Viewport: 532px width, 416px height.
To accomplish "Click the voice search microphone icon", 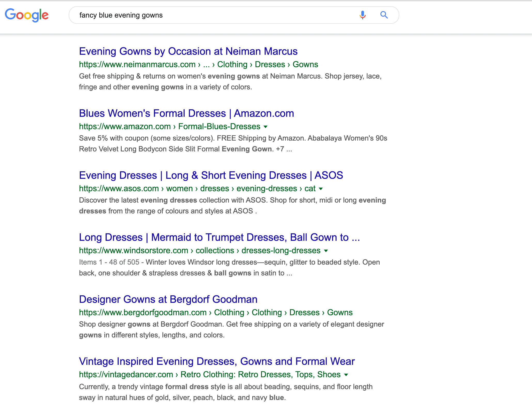I will pos(362,15).
